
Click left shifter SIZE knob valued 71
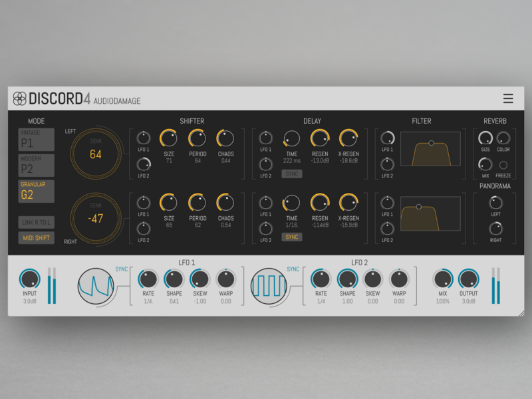(169, 138)
